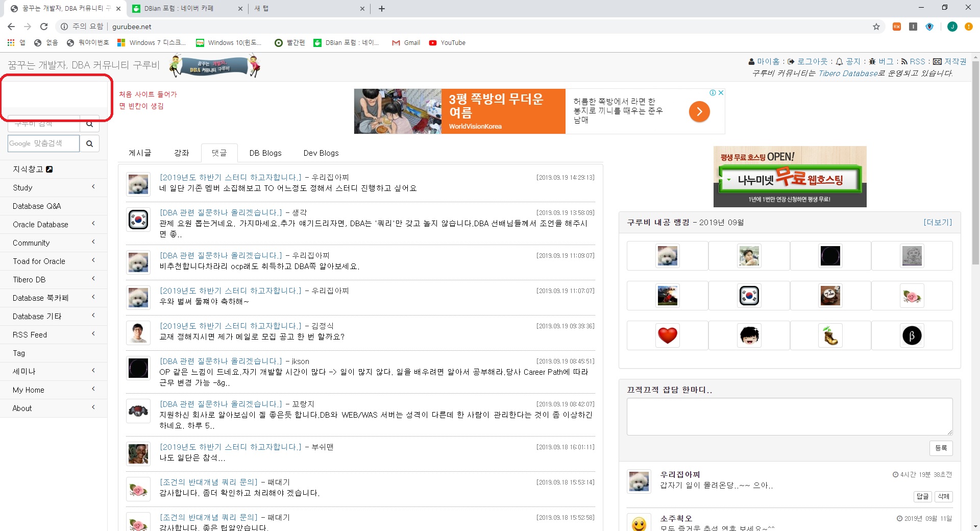
Task: Open the 빨간펜 bookmark
Action: (289, 43)
